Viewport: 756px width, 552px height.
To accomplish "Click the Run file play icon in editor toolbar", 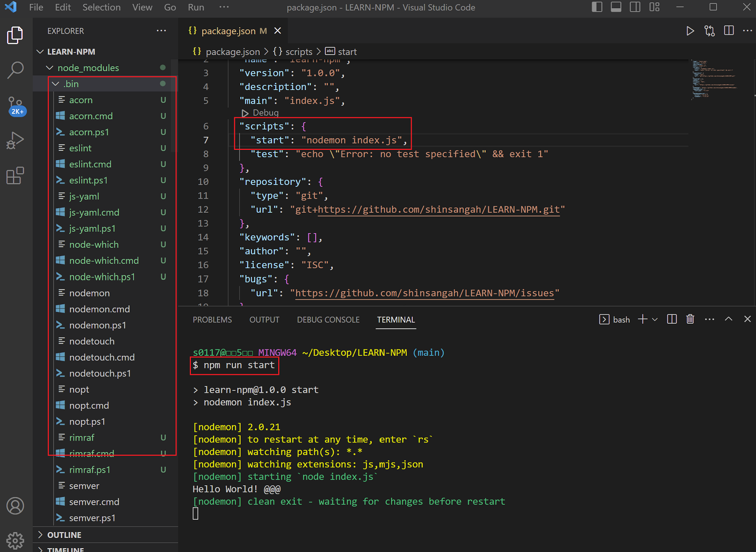I will tap(690, 31).
